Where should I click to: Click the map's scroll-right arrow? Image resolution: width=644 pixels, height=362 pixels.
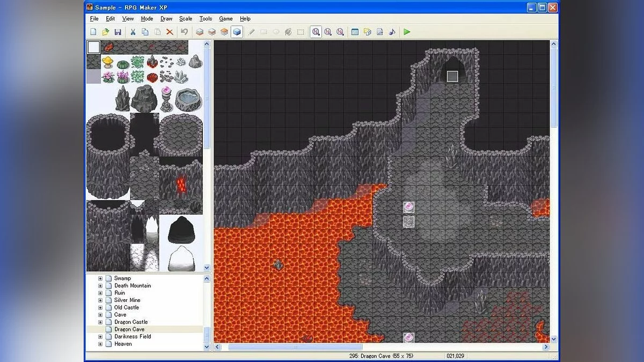546,347
